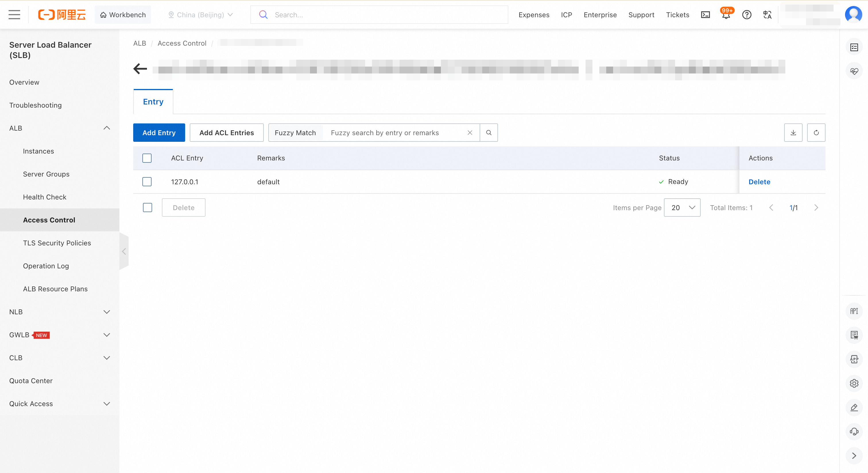Image resolution: width=868 pixels, height=473 pixels.
Task: Open the edit pencil icon in right sidebar
Action: [854, 407]
